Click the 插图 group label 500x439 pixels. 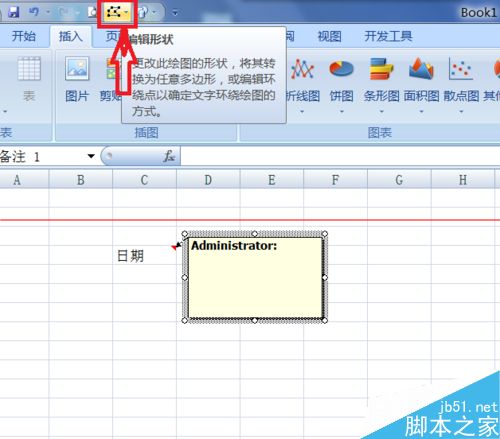[x=146, y=133]
